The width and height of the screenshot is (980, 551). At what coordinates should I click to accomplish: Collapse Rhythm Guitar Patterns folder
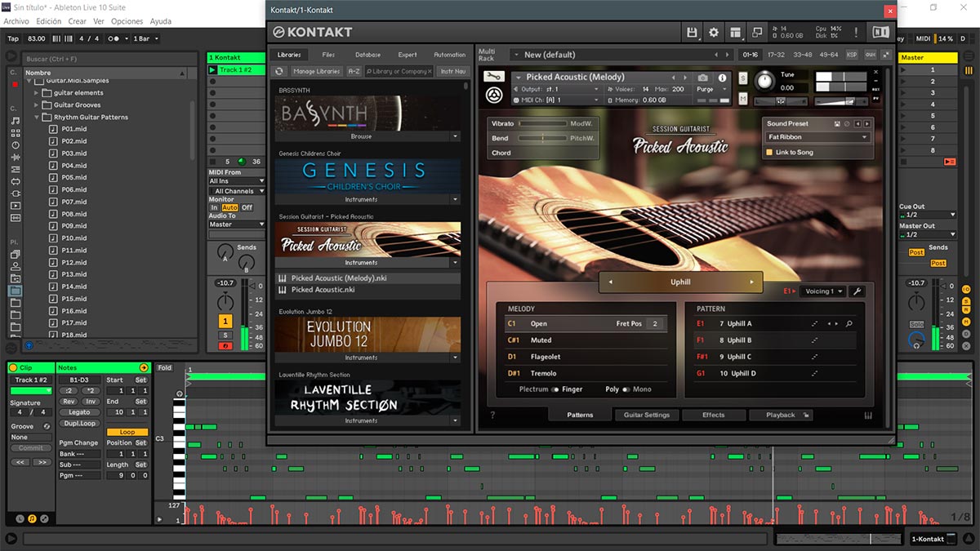[x=38, y=117]
